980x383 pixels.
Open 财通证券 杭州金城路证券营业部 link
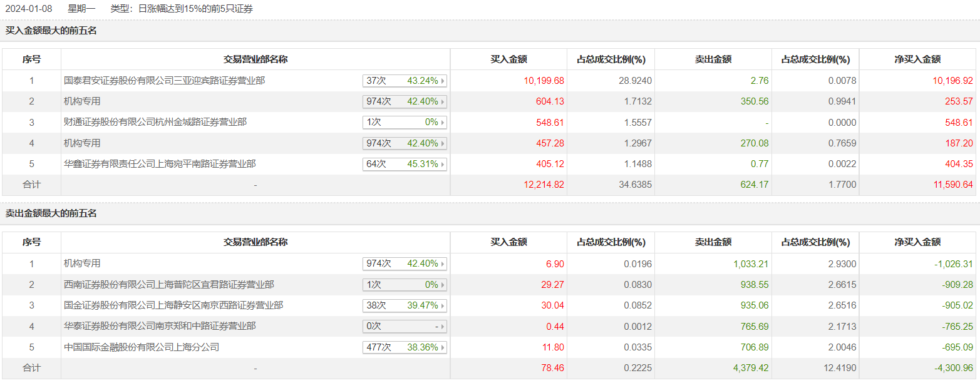pyautogui.click(x=155, y=122)
